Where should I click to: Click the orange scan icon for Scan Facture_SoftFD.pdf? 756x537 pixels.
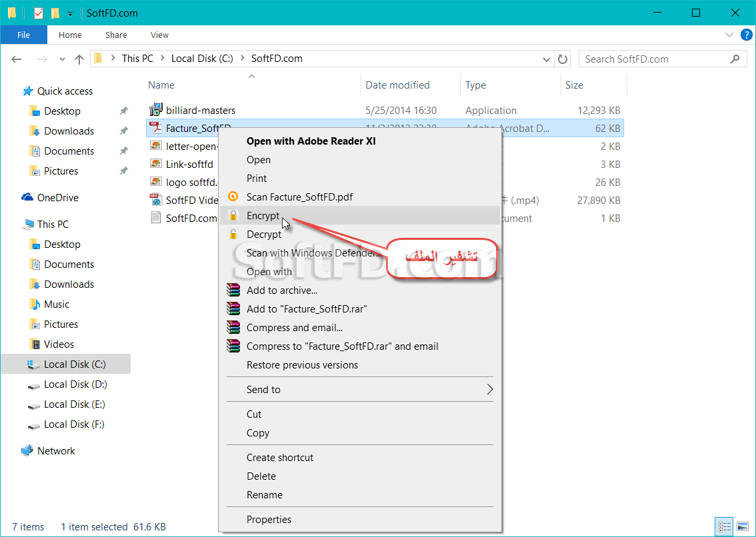pyautogui.click(x=233, y=197)
